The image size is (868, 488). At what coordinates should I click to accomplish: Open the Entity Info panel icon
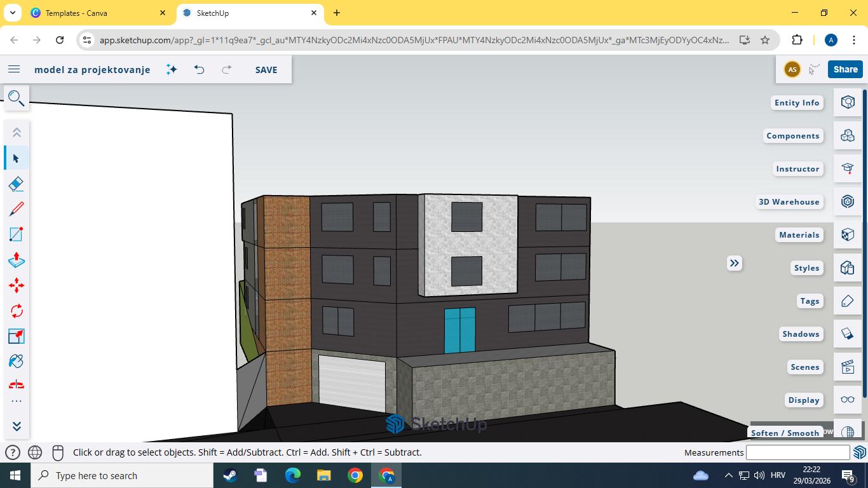pyautogui.click(x=847, y=102)
